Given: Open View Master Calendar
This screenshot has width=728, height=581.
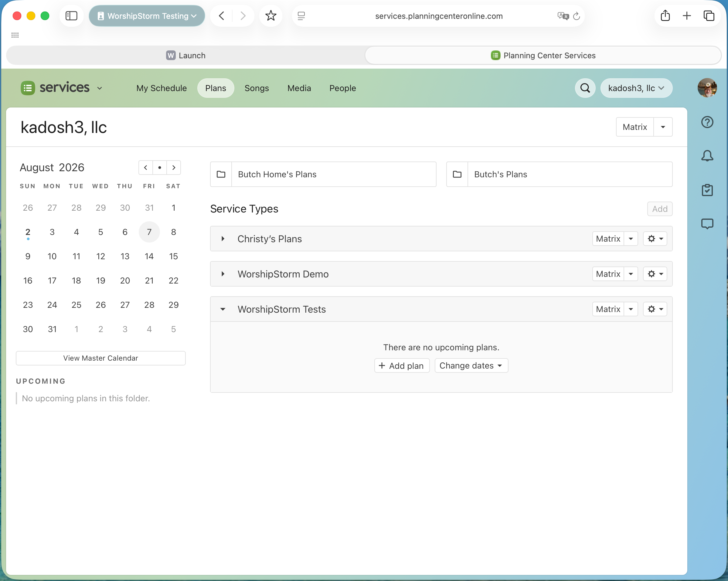Looking at the screenshot, I should pos(100,358).
